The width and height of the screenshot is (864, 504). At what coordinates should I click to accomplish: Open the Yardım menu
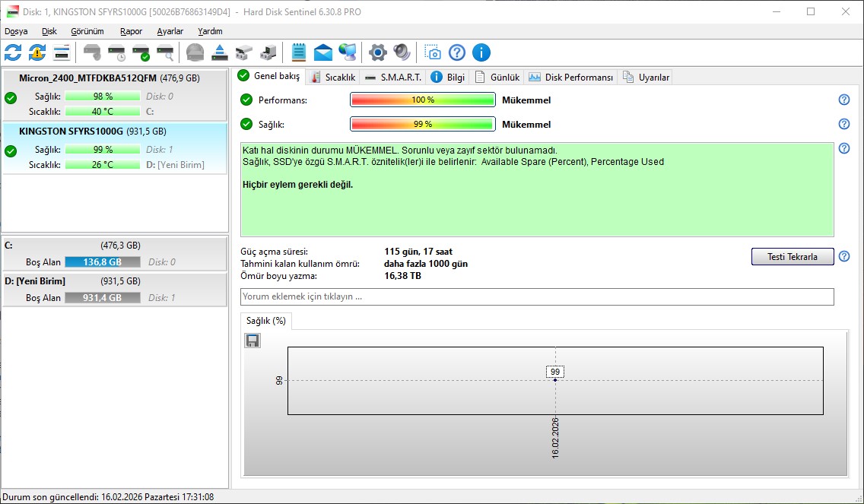tap(210, 31)
